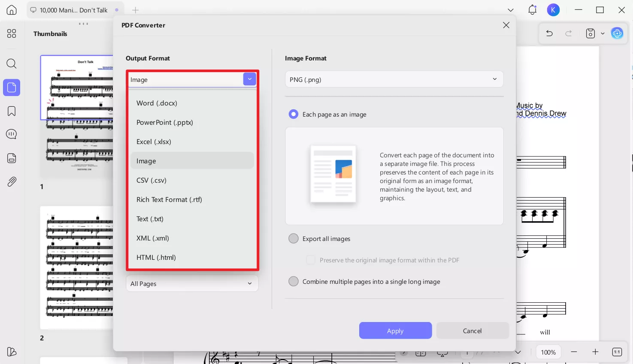Click the Undo icon in the toolbar
The image size is (633, 364).
tap(549, 33)
